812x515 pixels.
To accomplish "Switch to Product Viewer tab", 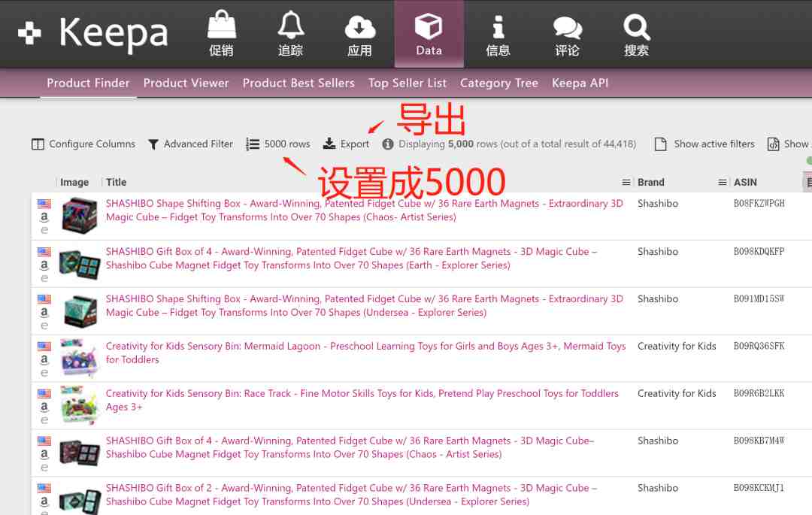I will [186, 83].
